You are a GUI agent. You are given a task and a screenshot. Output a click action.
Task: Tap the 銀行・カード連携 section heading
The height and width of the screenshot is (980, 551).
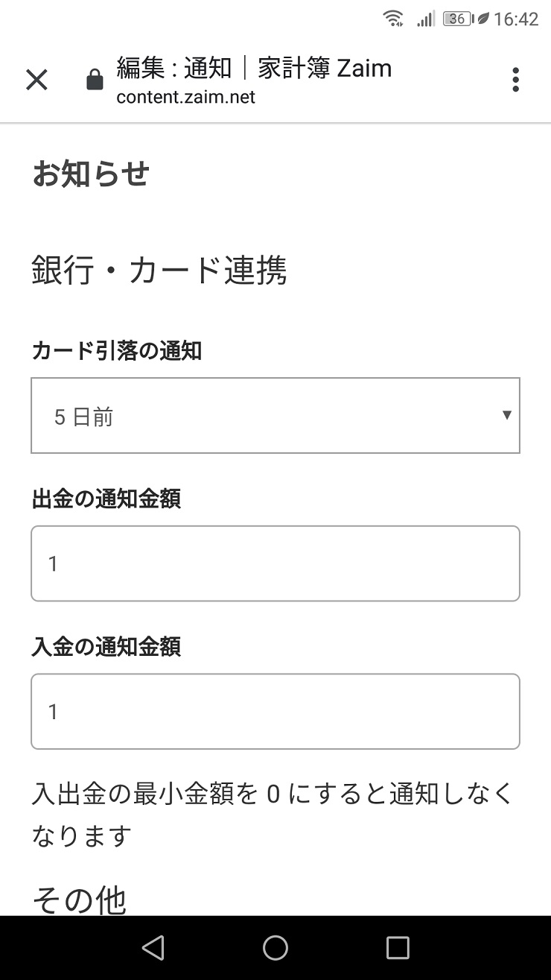(x=160, y=271)
